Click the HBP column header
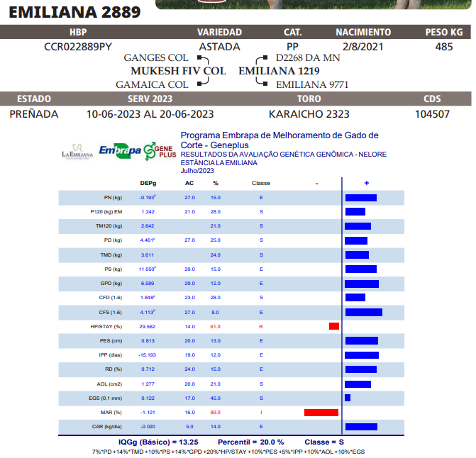Viewport: 476px width, 458px height. click(78, 33)
